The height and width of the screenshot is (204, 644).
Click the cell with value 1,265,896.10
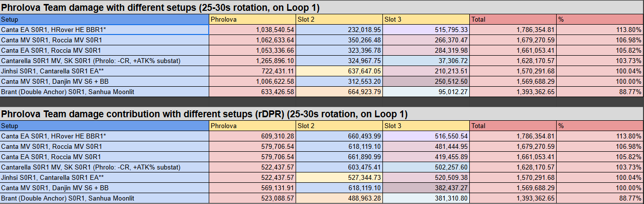pyautogui.click(x=253, y=61)
